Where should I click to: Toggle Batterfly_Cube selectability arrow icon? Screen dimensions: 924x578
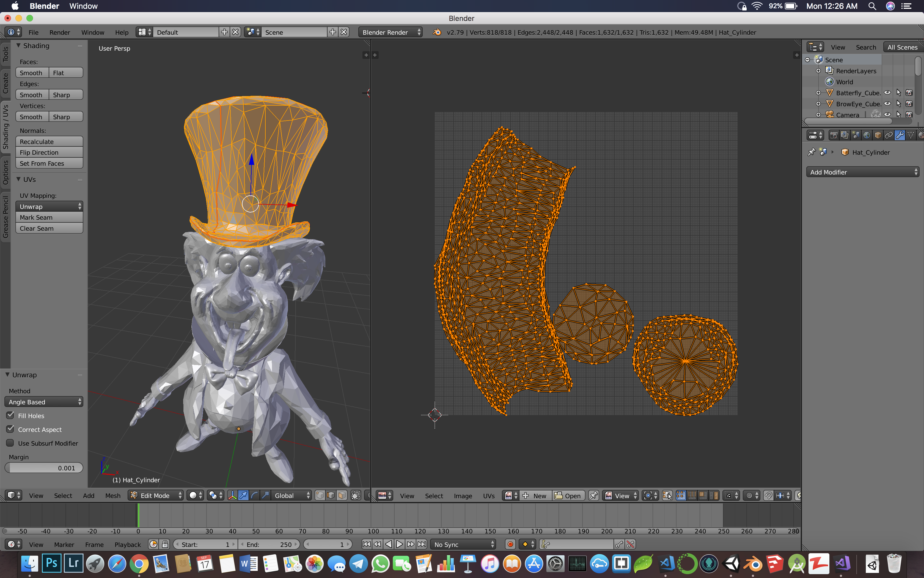pyautogui.click(x=898, y=92)
